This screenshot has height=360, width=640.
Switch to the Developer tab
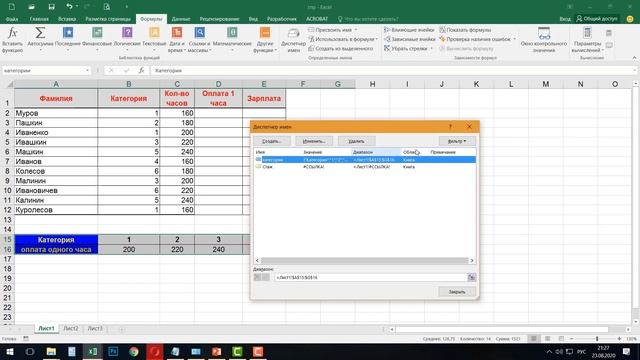(x=282, y=19)
